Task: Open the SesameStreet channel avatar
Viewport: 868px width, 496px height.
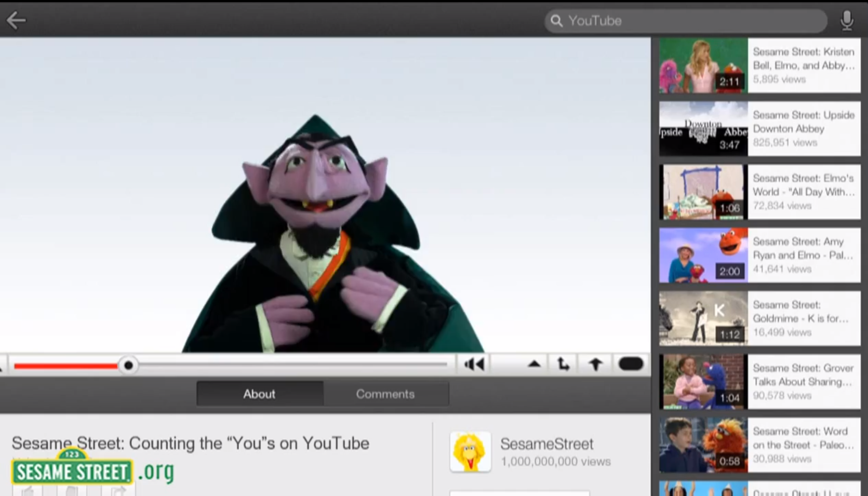Action: tap(470, 452)
